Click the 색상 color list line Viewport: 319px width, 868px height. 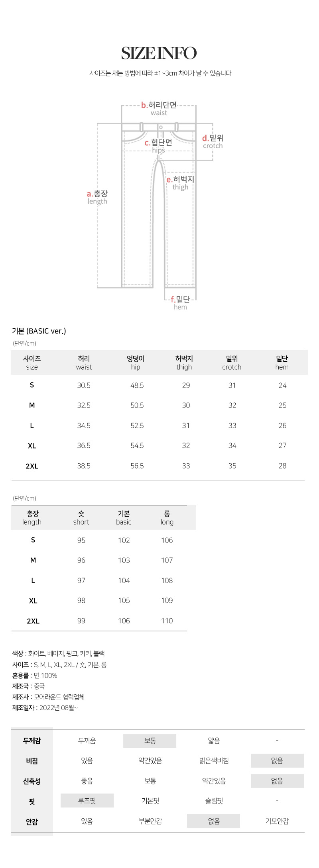point(59,653)
